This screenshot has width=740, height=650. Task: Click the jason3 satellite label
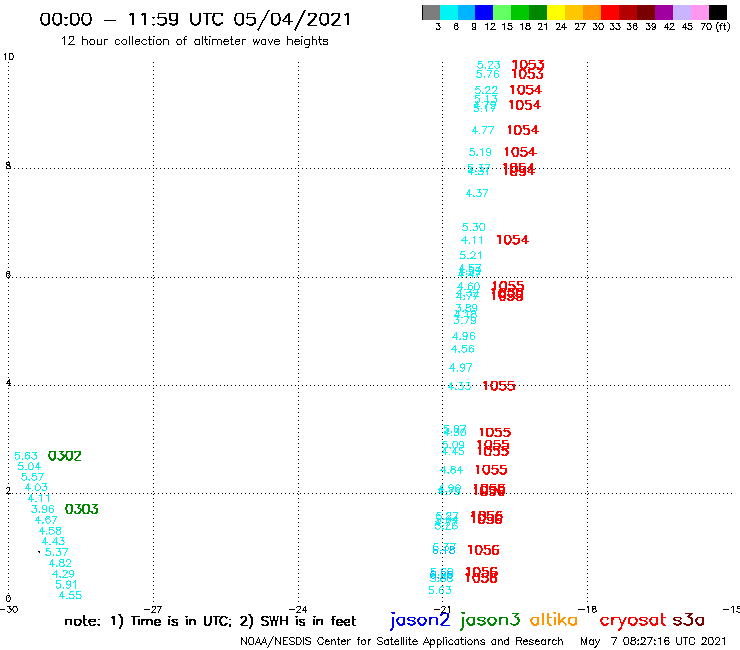click(490, 620)
